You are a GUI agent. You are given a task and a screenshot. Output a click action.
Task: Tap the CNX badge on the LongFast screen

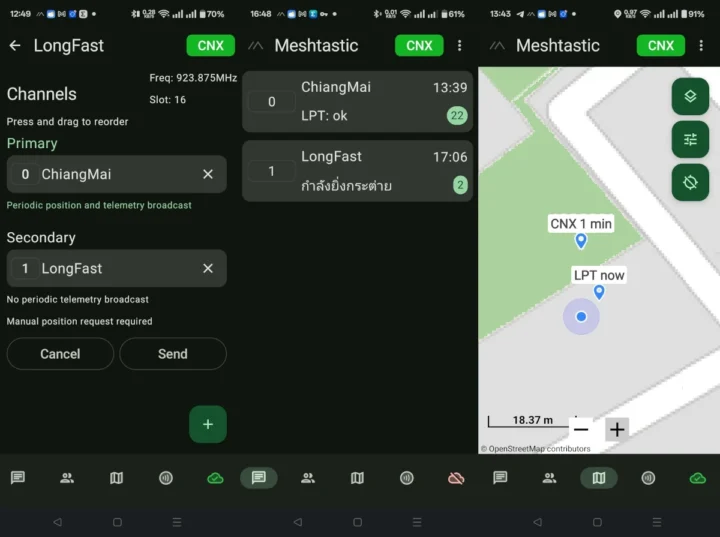pyautogui.click(x=210, y=45)
